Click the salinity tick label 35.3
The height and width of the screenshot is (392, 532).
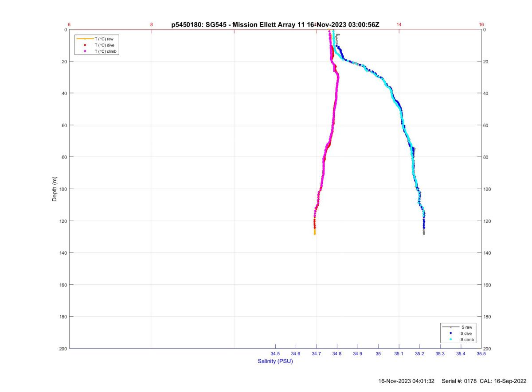click(x=440, y=353)
